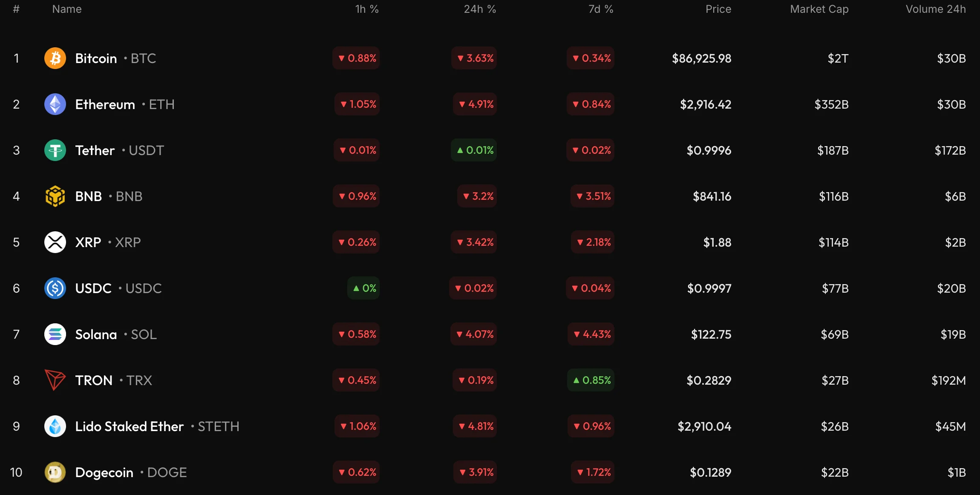Screen dimensions: 980x495
Task: Click the Lido Staked Ether droplet icon
Action: pyautogui.click(x=55, y=426)
